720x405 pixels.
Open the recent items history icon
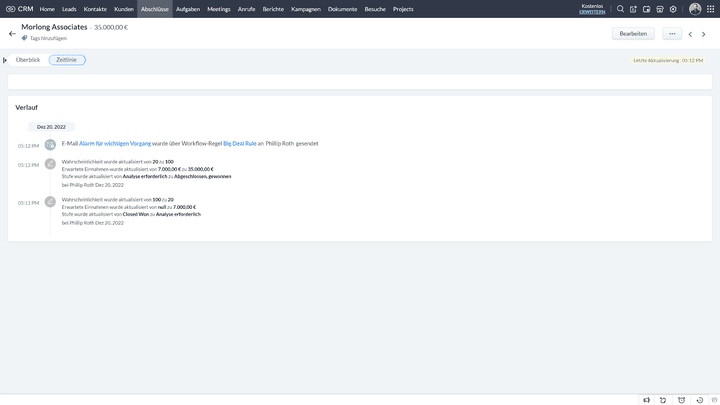click(699, 400)
